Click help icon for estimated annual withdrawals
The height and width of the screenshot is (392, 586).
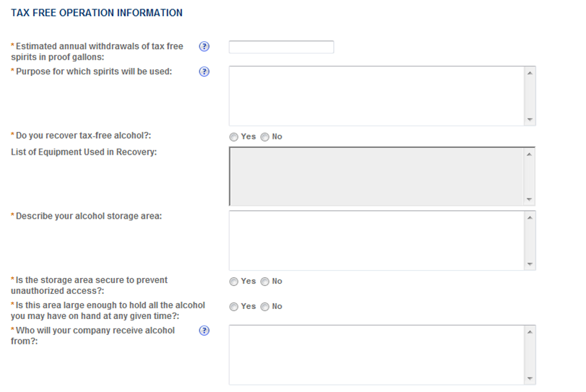[204, 47]
